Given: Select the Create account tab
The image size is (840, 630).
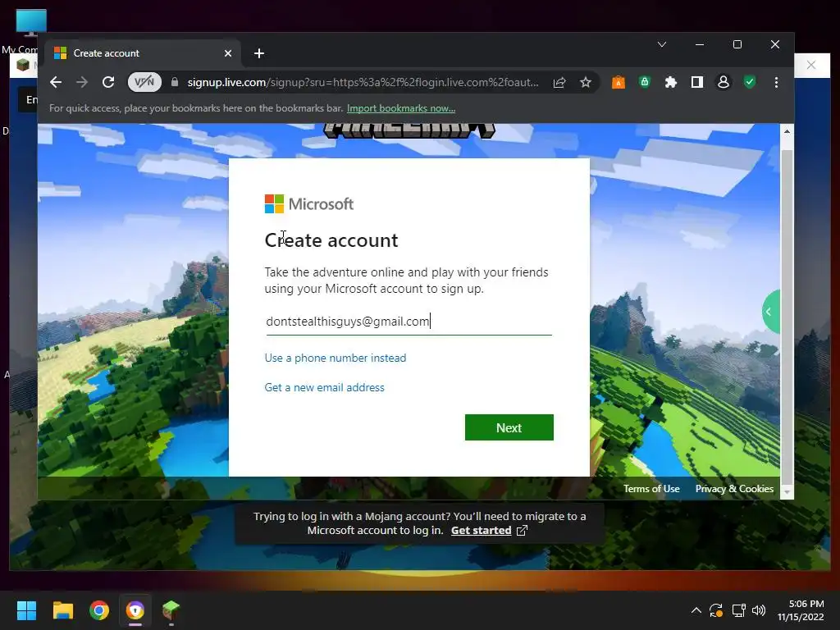Looking at the screenshot, I should [142, 53].
